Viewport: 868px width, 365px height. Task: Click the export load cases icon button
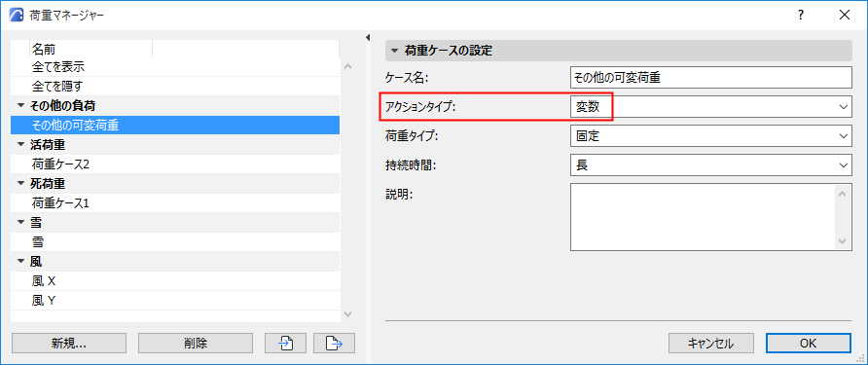pyautogui.click(x=334, y=344)
